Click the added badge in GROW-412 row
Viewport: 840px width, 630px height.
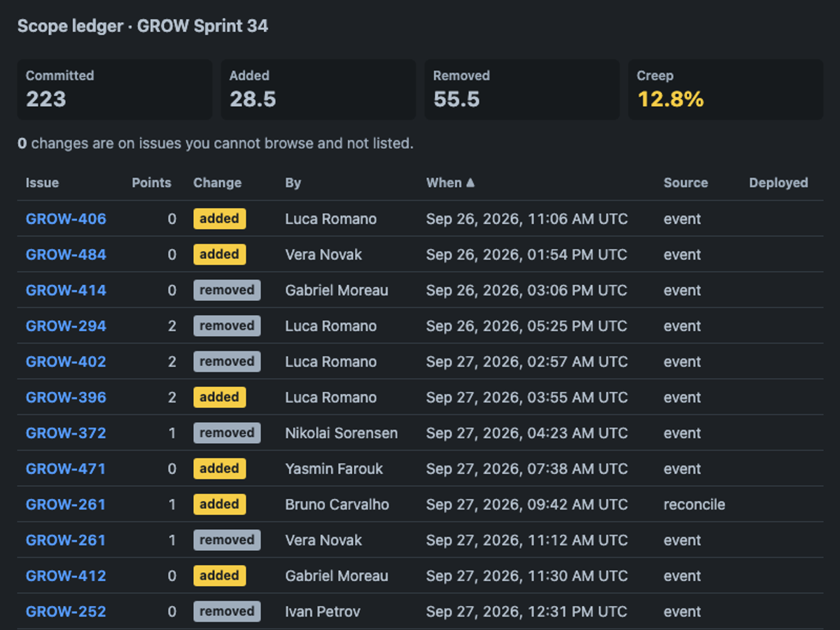coord(220,576)
